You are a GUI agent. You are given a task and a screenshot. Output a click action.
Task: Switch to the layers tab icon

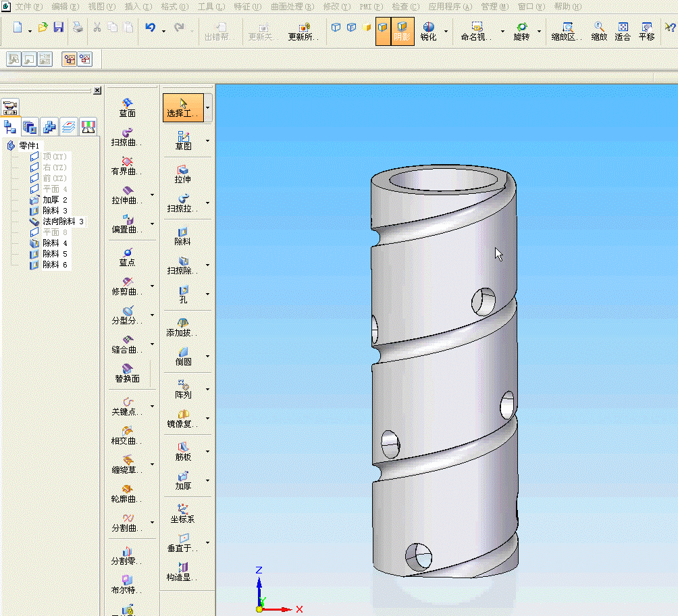point(69,127)
